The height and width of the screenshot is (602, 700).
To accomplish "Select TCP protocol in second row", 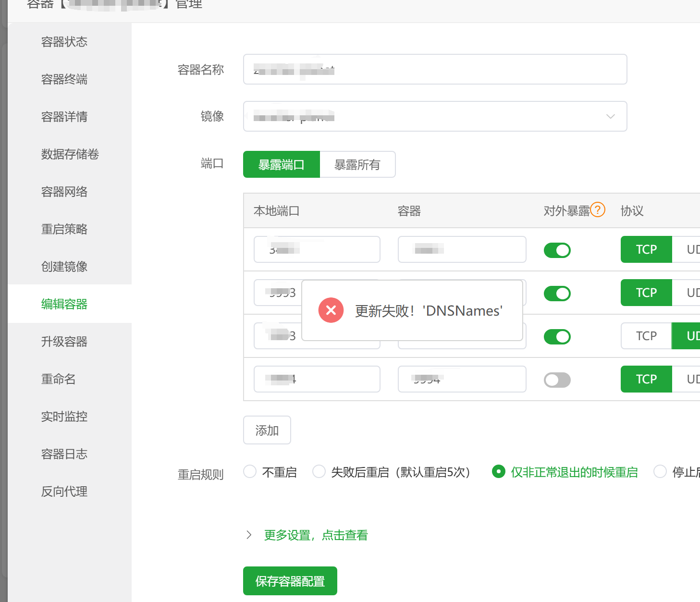I will click(646, 293).
